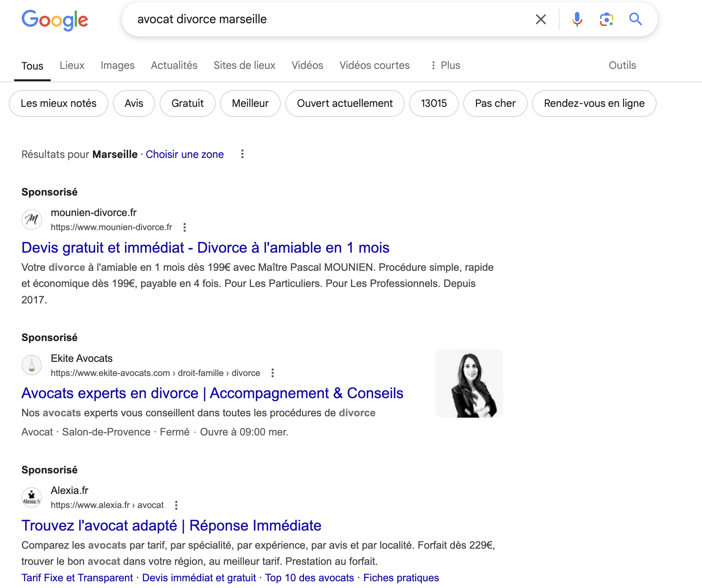
Task: Apply the Meilleur filter chip
Action: [x=250, y=103]
